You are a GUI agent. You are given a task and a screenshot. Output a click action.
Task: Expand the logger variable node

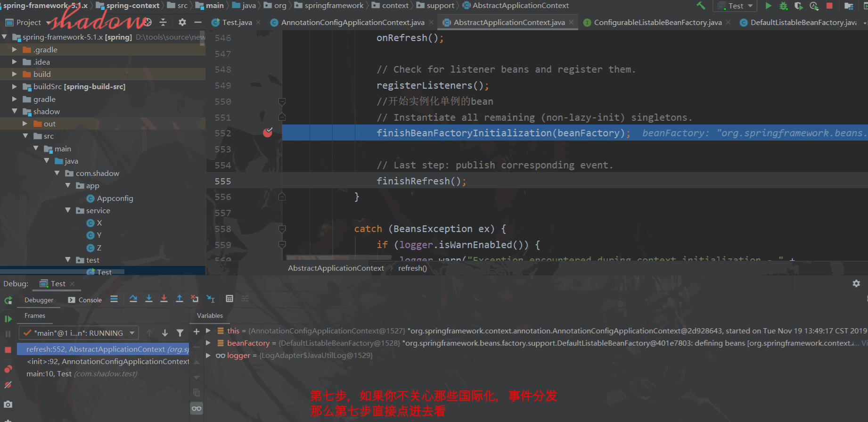(x=208, y=355)
